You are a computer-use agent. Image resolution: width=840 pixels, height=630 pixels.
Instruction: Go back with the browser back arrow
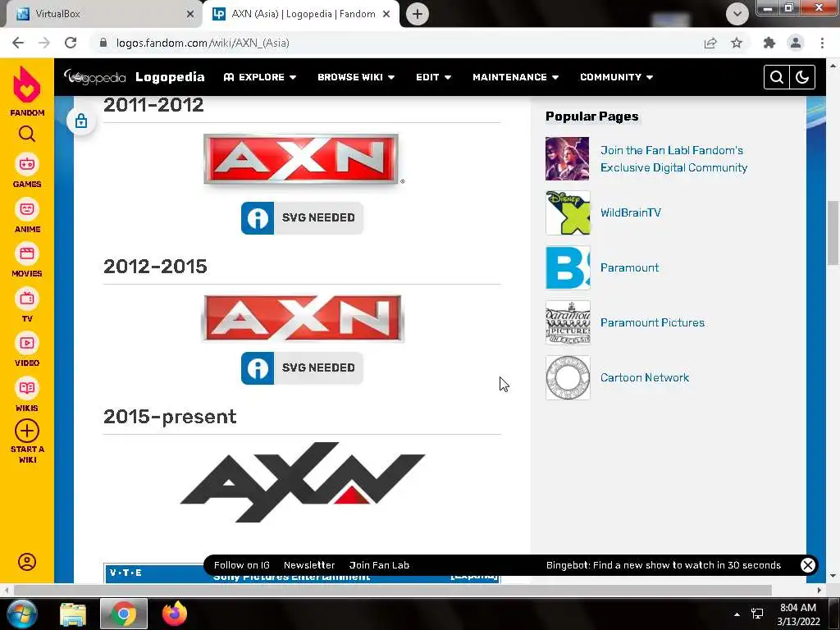pos(18,43)
